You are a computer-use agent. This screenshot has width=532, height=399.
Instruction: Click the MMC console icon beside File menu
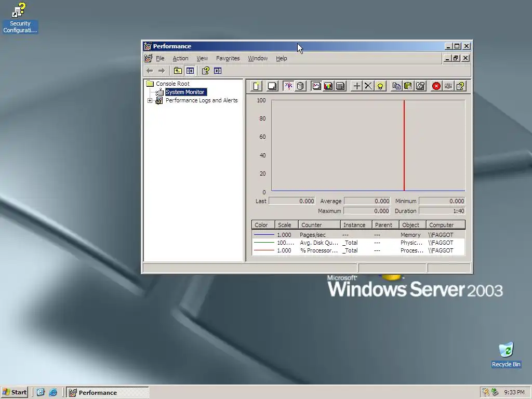pos(148,58)
